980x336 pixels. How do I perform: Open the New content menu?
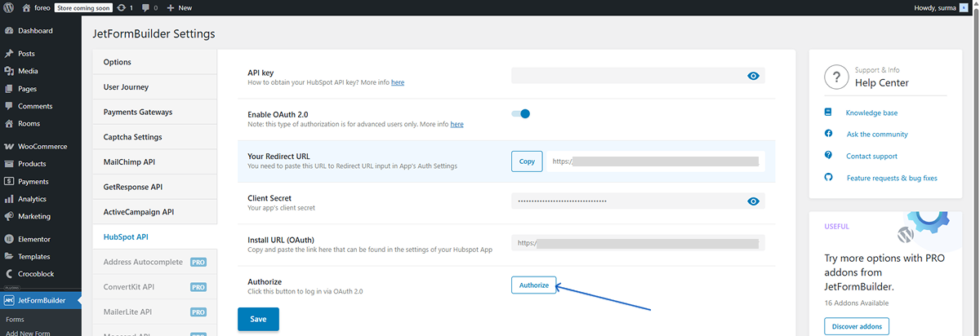(x=180, y=7)
